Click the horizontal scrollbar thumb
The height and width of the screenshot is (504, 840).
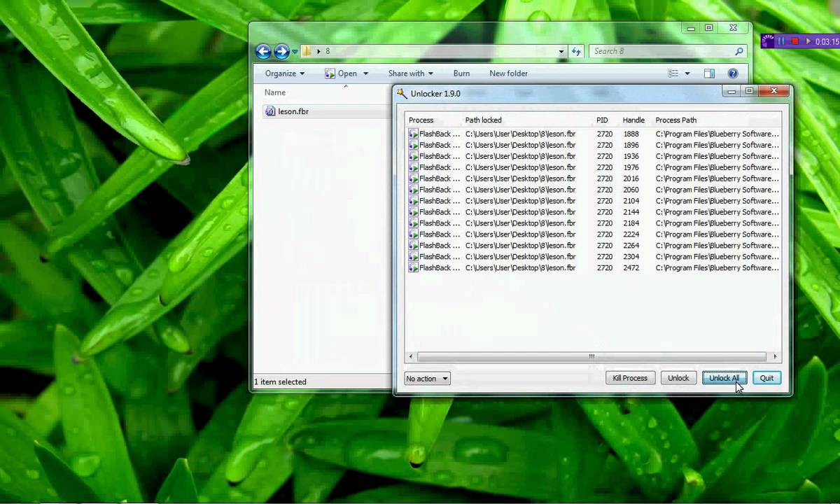point(591,356)
